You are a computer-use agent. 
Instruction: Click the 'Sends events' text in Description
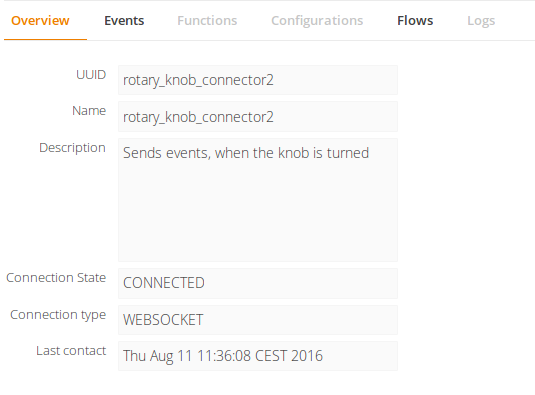tap(165, 153)
